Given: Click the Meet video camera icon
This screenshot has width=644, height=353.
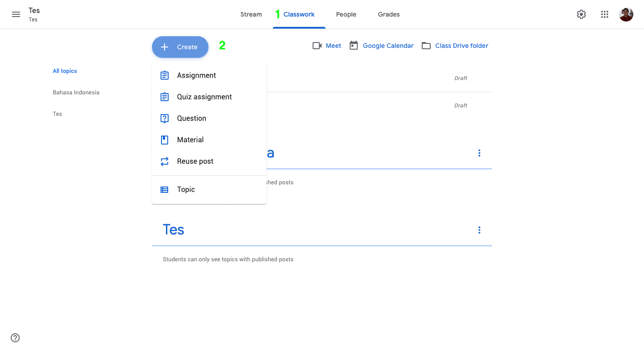Looking at the screenshot, I should pos(317,46).
